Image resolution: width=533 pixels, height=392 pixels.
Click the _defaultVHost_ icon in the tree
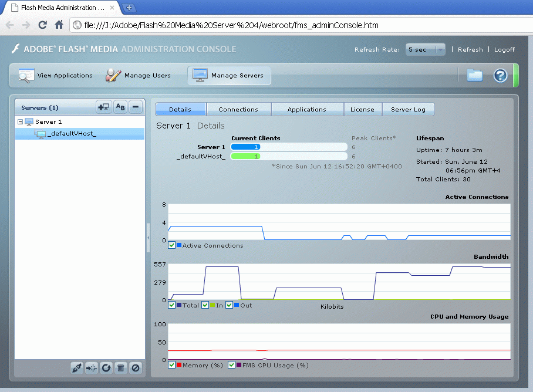(x=40, y=134)
